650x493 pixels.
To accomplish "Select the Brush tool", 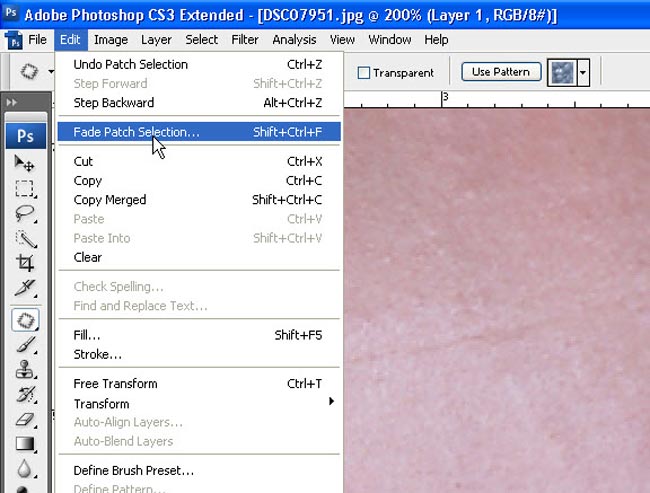I will point(24,345).
